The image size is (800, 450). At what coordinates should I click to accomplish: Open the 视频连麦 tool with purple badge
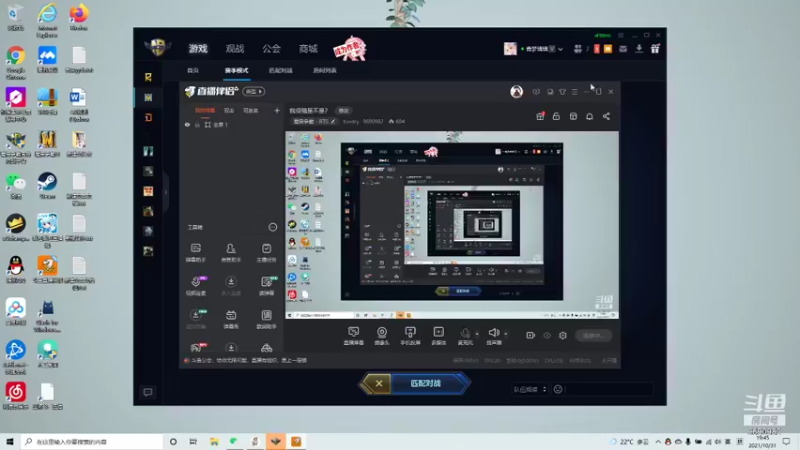pyautogui.click(x=195, y=286)
